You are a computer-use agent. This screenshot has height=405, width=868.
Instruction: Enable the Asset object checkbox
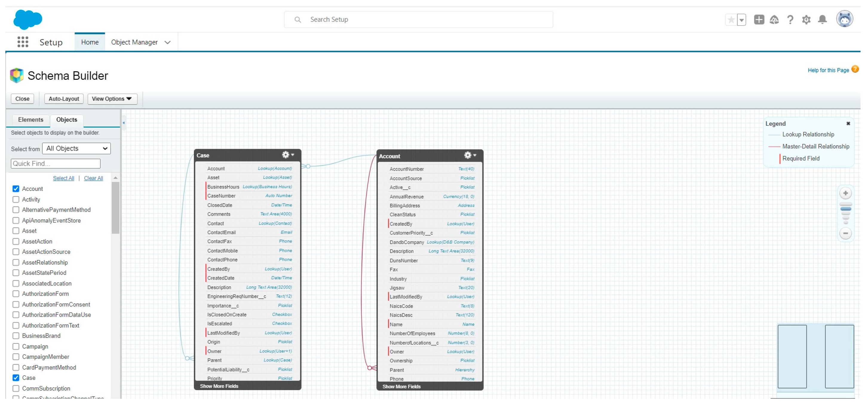pos(16,231)
